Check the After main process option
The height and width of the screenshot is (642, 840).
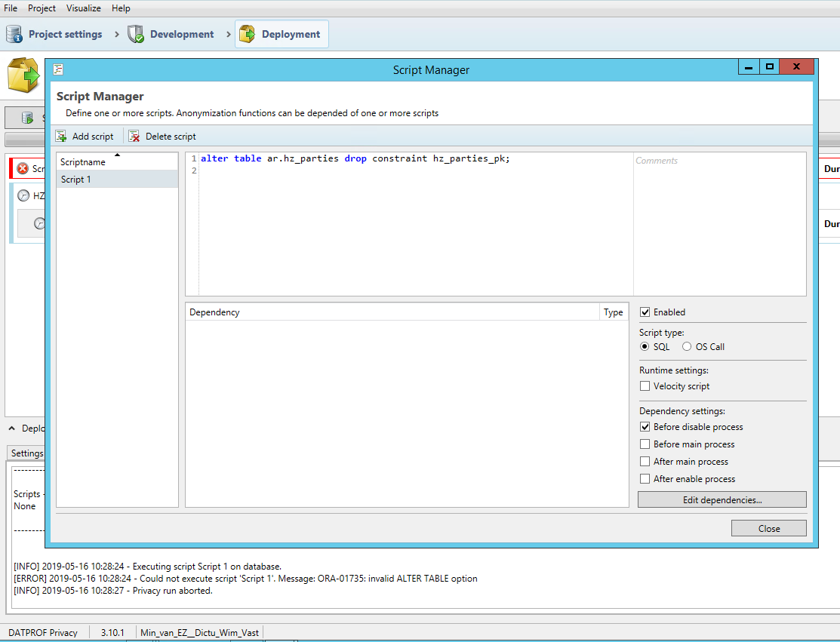645,462
